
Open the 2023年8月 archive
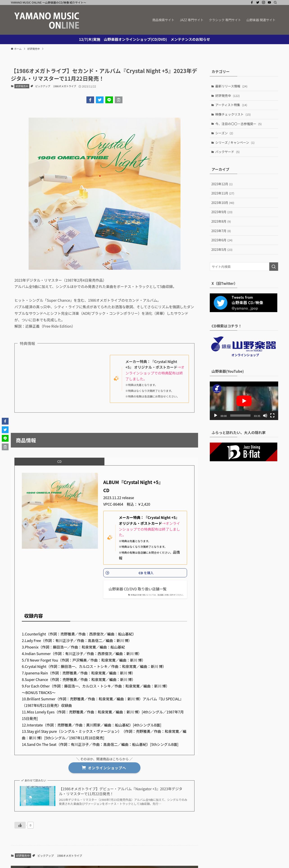(x=244, y=221)
